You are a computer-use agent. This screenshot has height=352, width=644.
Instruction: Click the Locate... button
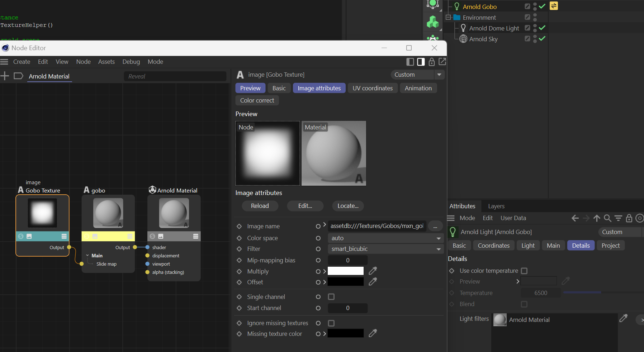point(348,206)
